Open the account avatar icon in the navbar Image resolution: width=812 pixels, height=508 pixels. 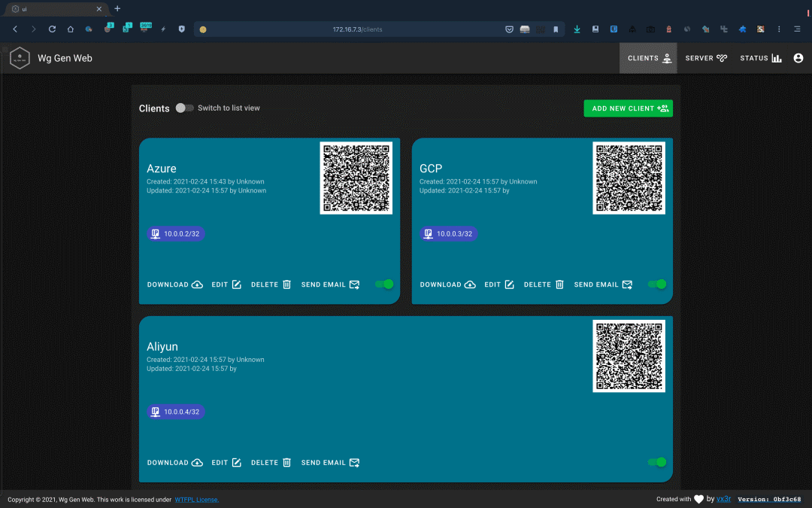[x=798, y=58]
